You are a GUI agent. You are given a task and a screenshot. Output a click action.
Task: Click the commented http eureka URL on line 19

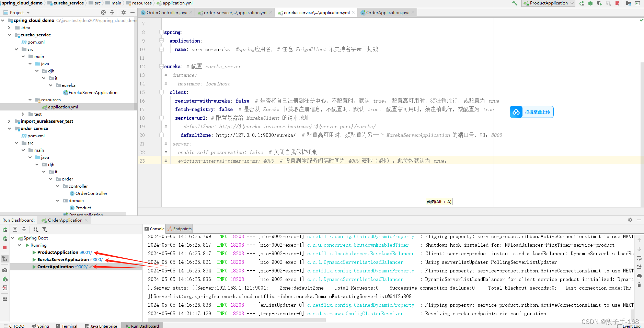297,127
